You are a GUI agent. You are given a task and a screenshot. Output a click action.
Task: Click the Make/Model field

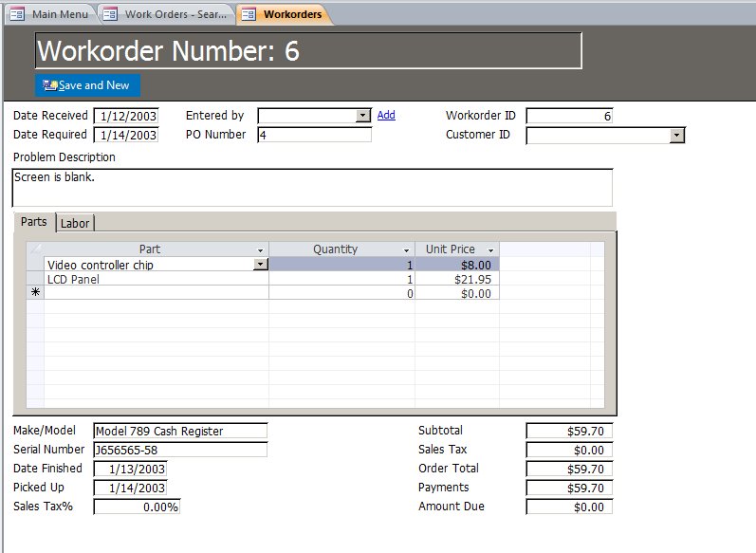180,431
